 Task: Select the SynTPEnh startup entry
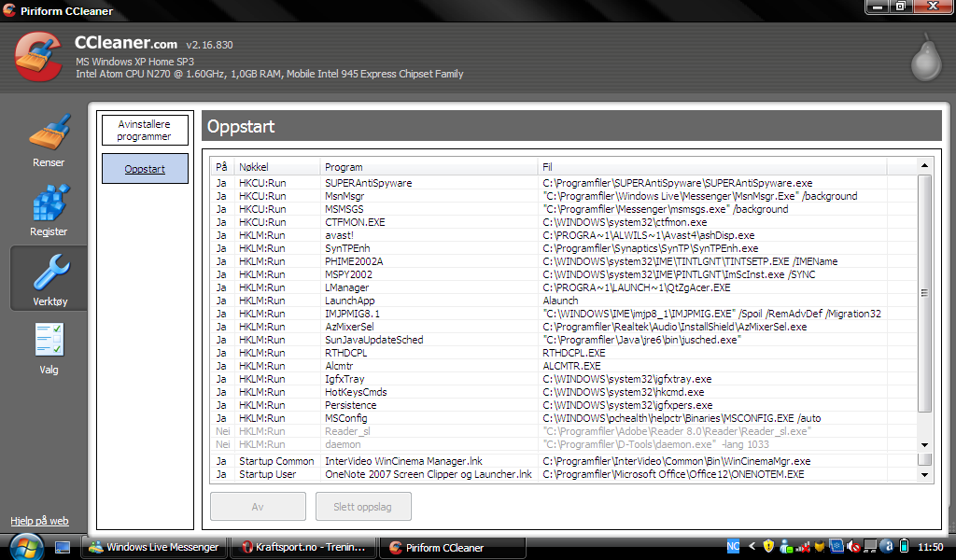[563, 248]
